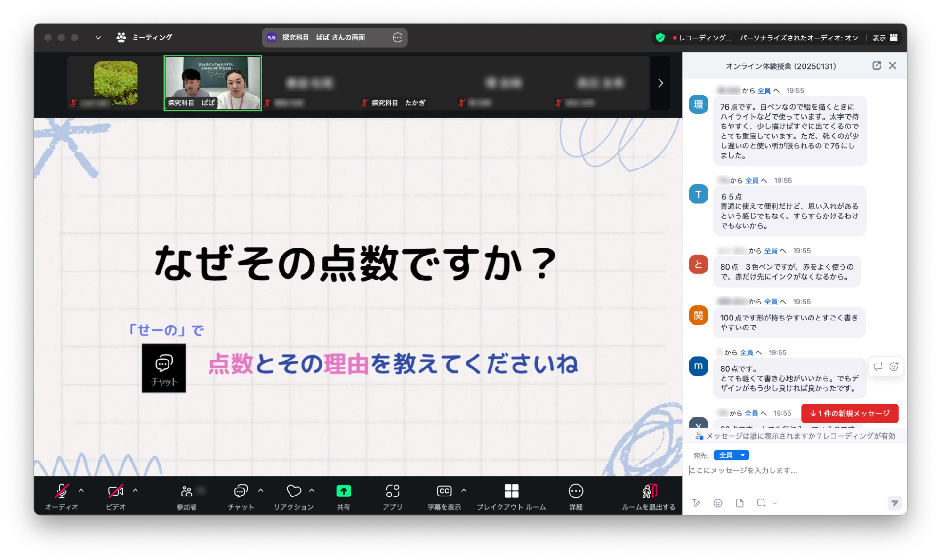
Task: Attach a file with document icon
Action: (740, 503)
